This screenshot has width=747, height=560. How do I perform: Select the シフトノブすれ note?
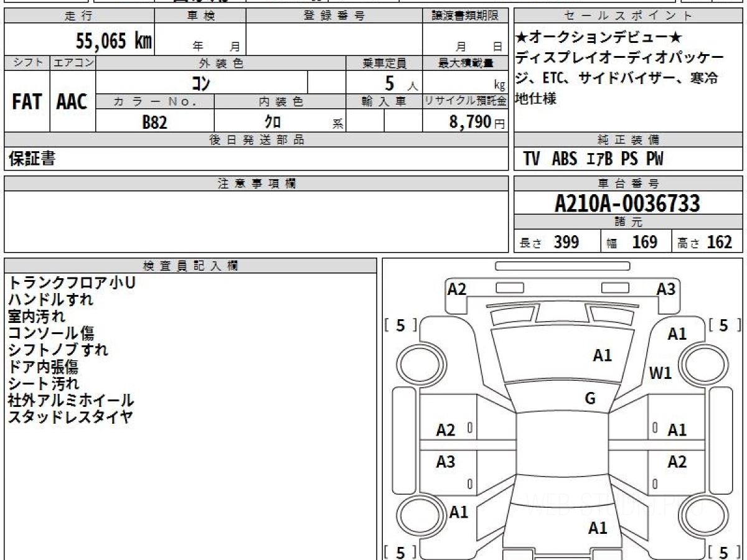[58, 350]
